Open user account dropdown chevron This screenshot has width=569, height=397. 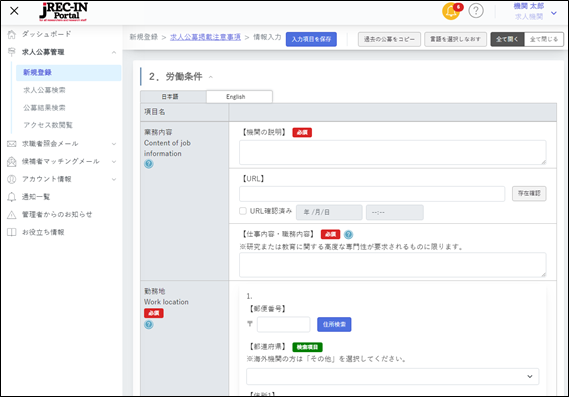[554, 13]
